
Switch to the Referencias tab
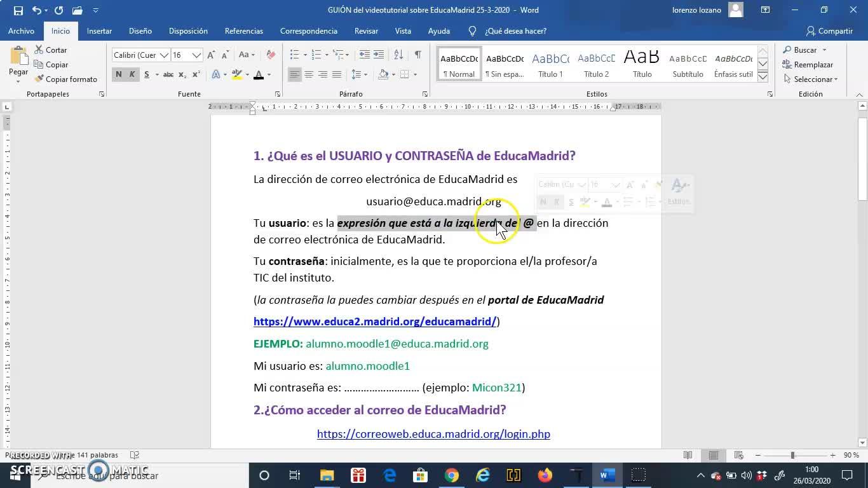tap(243, 31)
